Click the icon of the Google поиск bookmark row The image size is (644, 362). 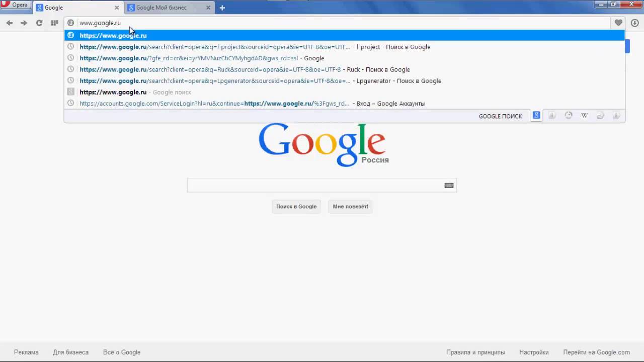pyautogui.click(x=71, y=92)
